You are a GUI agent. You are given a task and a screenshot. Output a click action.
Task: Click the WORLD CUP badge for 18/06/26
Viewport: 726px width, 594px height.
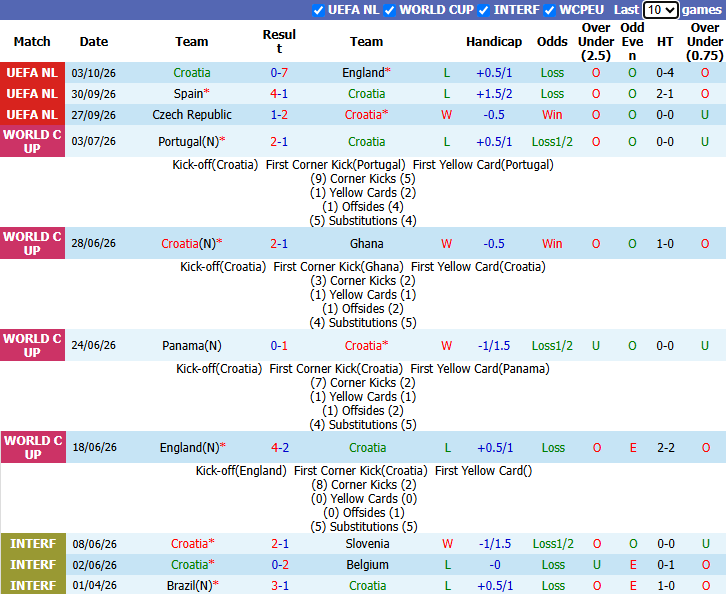33,447
